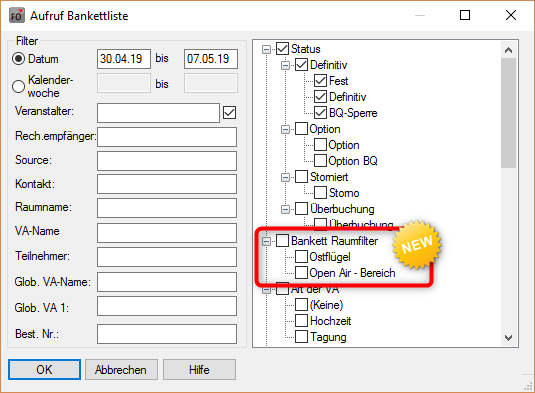Click the disabled Kalenderwoche end field
The width and height of the screenshot is (535, 393).
211,83
